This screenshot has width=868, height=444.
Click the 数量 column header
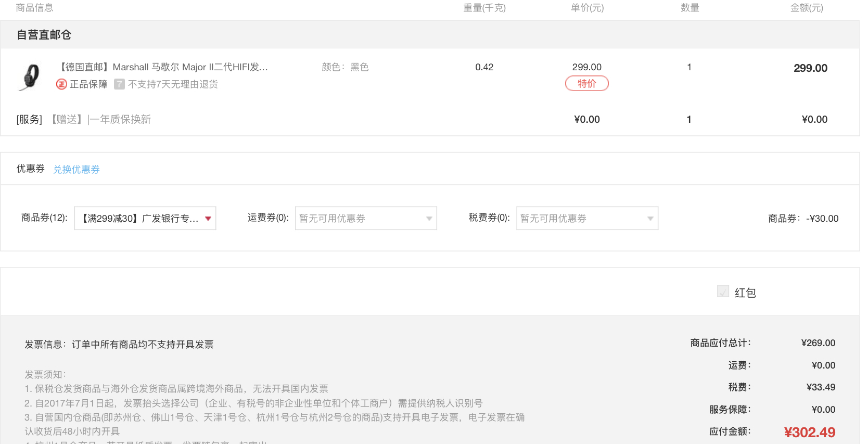[x=690, y=8]
